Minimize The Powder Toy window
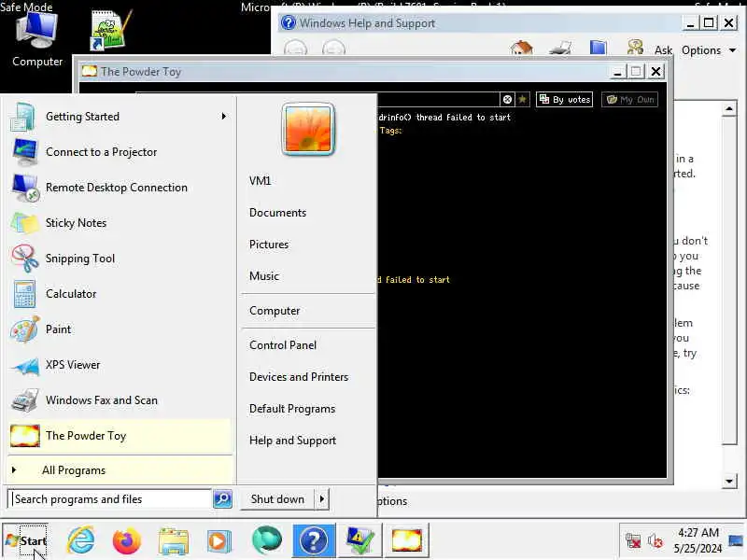This screenshot has height=560, width=747. click(617, 72)
